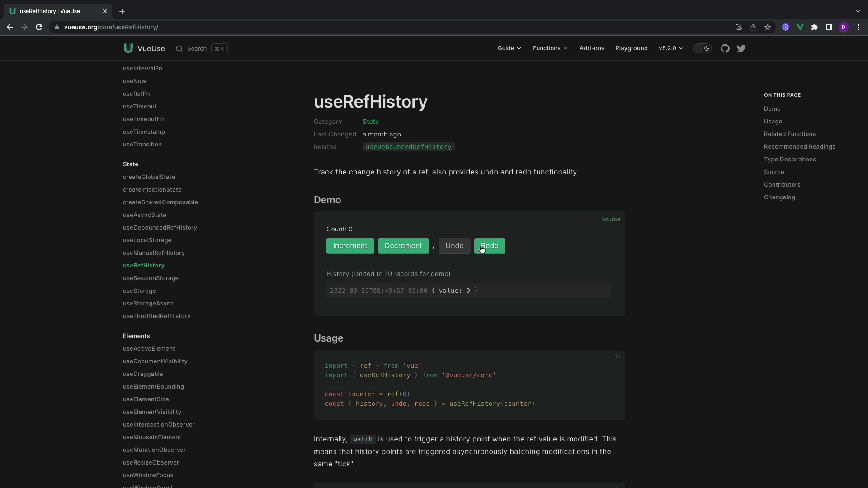Jump to Recommended Readings in page outline
The height and width of the screenshot is (488, 868).
(800, 147)
